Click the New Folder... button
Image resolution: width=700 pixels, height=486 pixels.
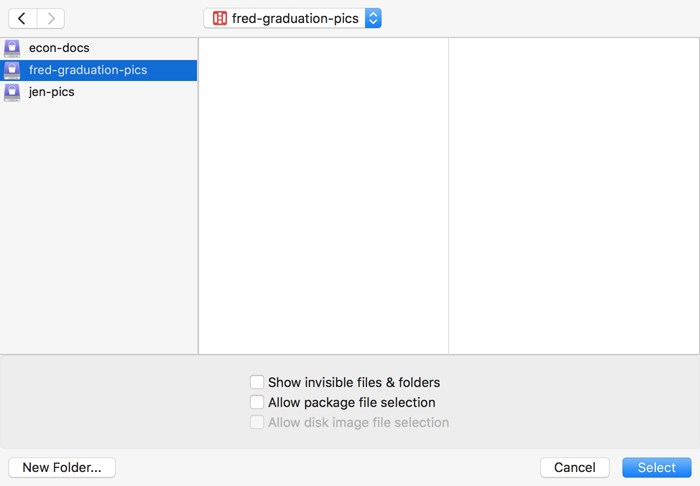click(x=62, y=467)
